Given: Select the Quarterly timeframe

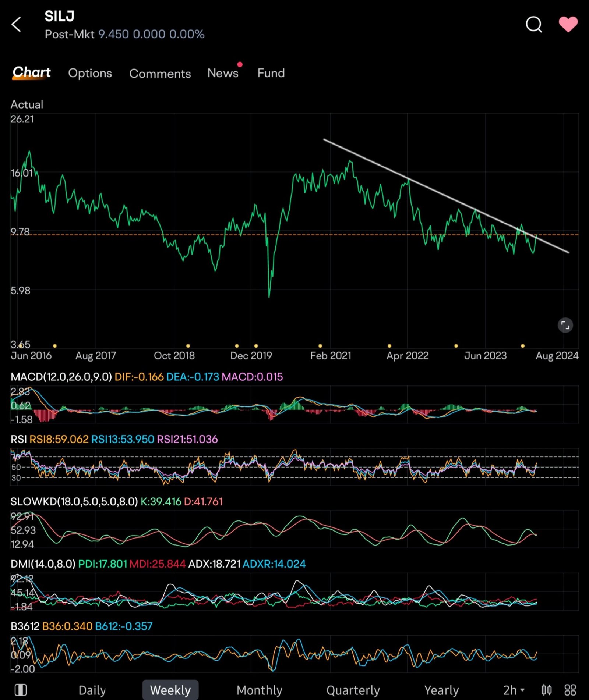Looking at the screenshot, I should pyautogui.click(x=353, y=690).
